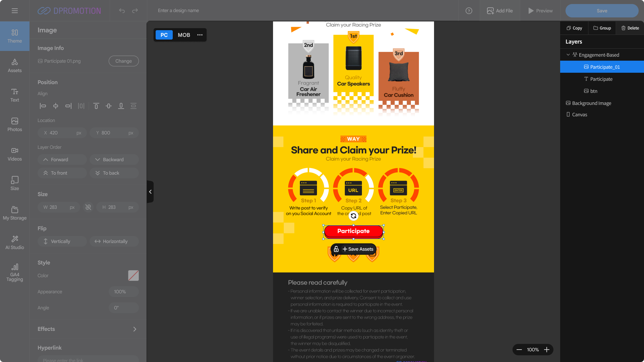Click the redo arrow icon
The width and height of the screenshot is (644, 362).
click(135, 11)
